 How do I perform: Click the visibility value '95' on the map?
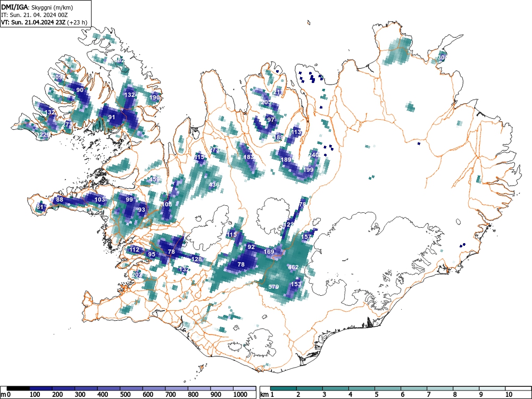(x=152, y=254)
